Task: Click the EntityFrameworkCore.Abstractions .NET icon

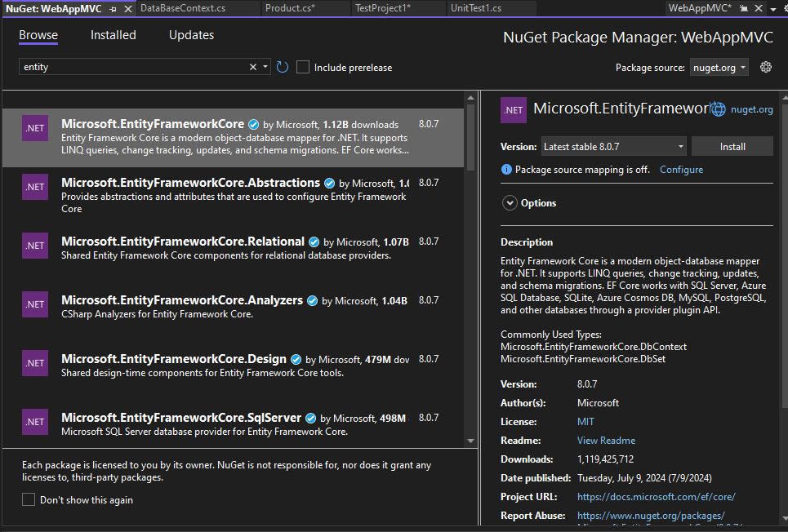Action: pos(35,187)
